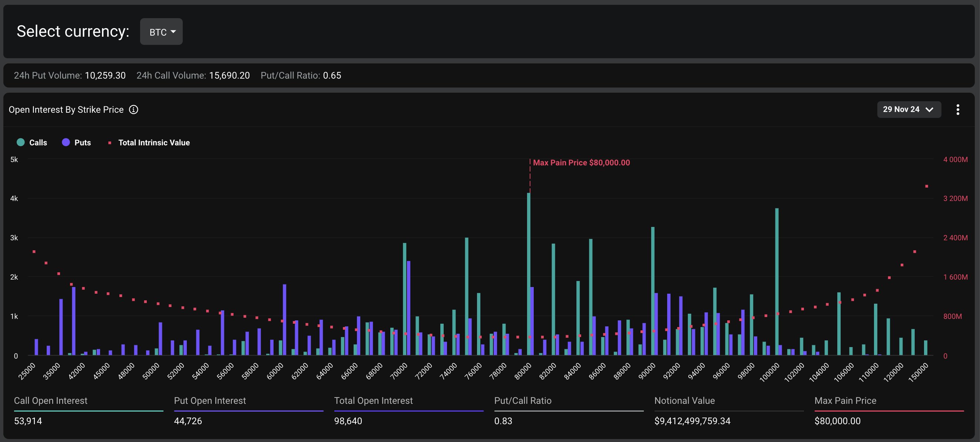Toggle Total Intrinsic Value legend item
This screenshot has height=442, width=980.
[x=154, y=142]
